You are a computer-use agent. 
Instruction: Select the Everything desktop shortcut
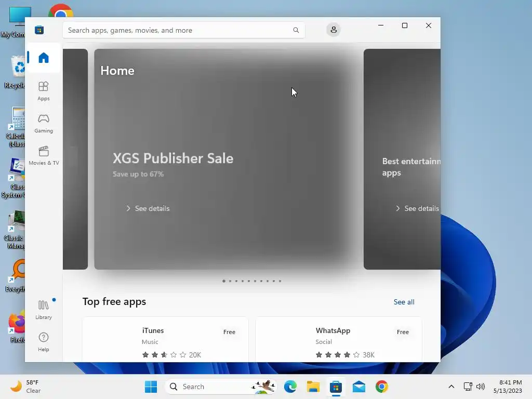(x=15, y=275)
